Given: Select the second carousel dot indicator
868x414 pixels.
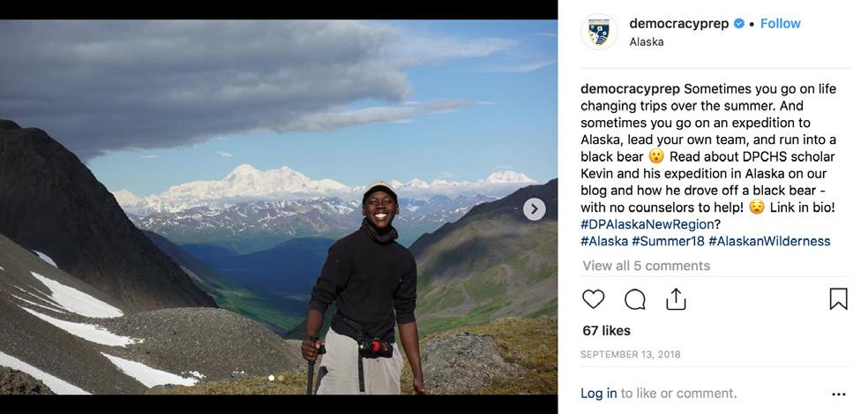Looking at the screenshot, I should click(281, 378).
